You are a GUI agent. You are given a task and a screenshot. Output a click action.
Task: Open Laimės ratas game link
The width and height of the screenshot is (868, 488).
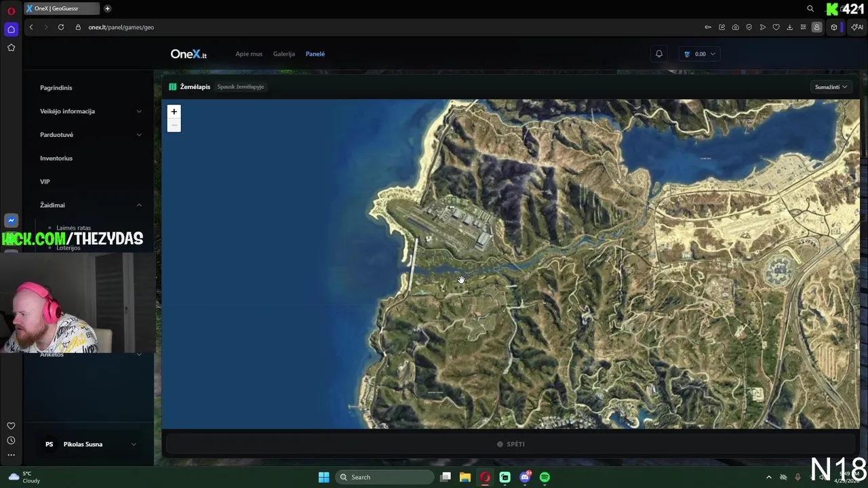73,228
